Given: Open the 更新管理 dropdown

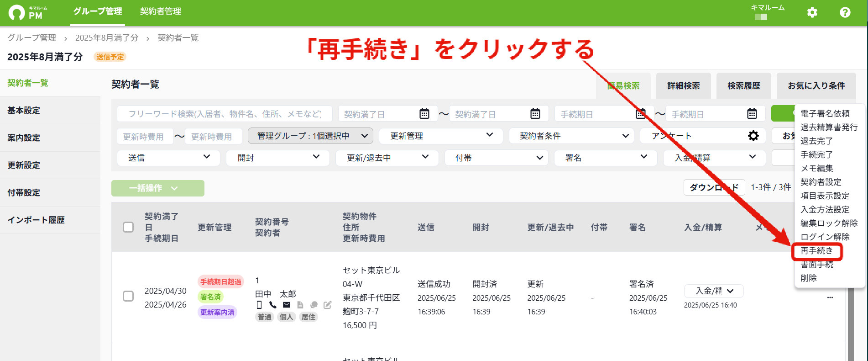Looking at the screenshot, I should [x=441, y=136].
